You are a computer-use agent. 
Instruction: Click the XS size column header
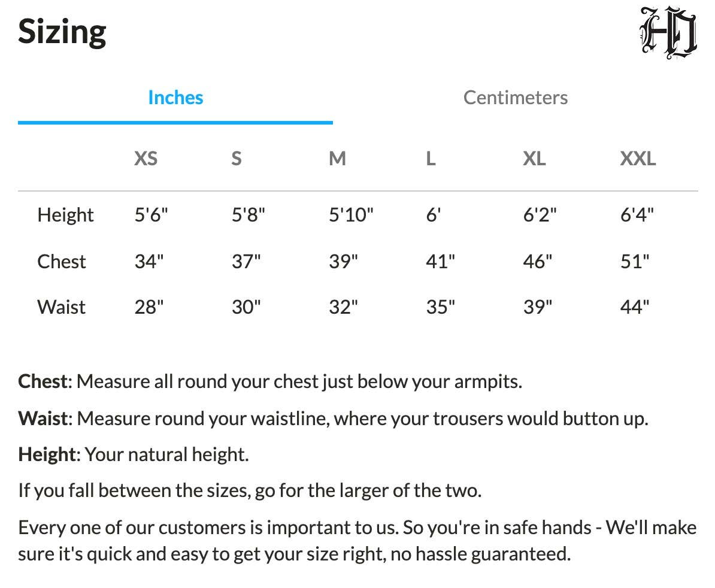pos(146,159)
